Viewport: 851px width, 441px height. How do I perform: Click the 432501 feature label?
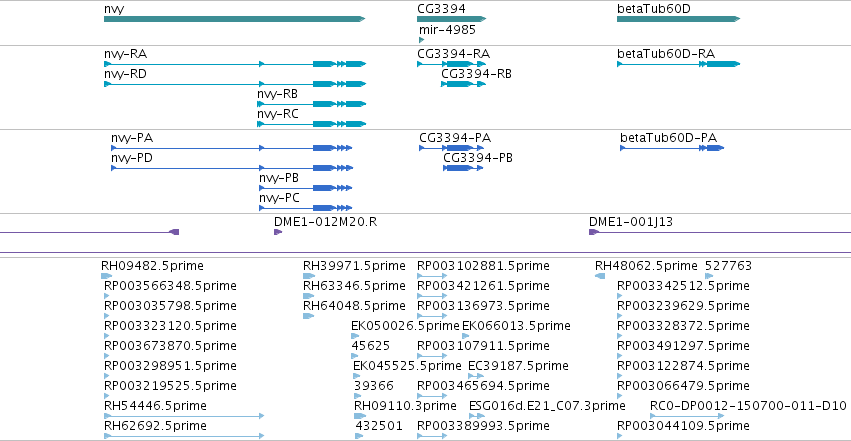[379, 426]
